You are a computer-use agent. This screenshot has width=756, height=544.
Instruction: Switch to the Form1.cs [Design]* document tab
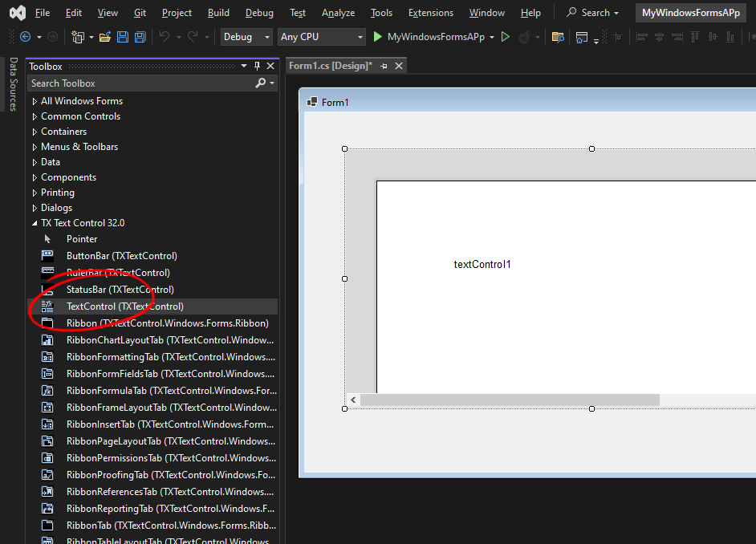[x=331, y=66]
